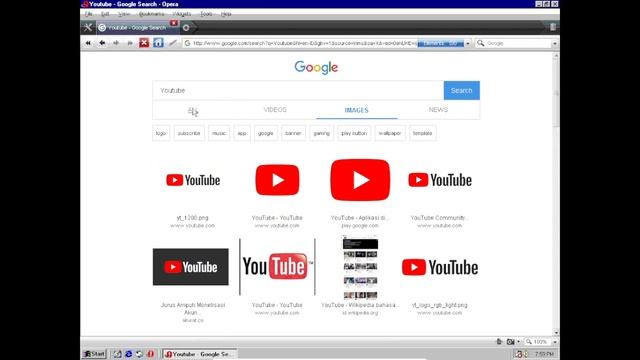Click the yt_1200.png caption link
The height and width of the screenshot is (360, 640).
pos(193,218)
